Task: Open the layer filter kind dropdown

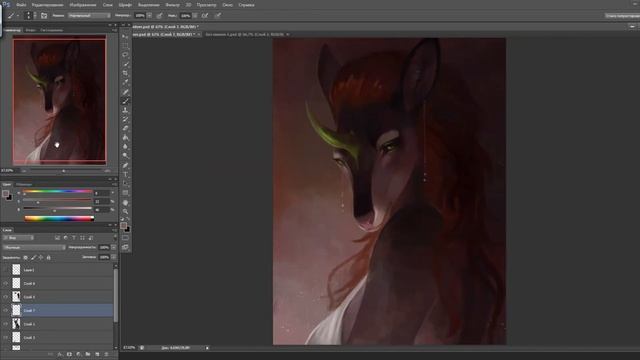Action: [18, 238]
